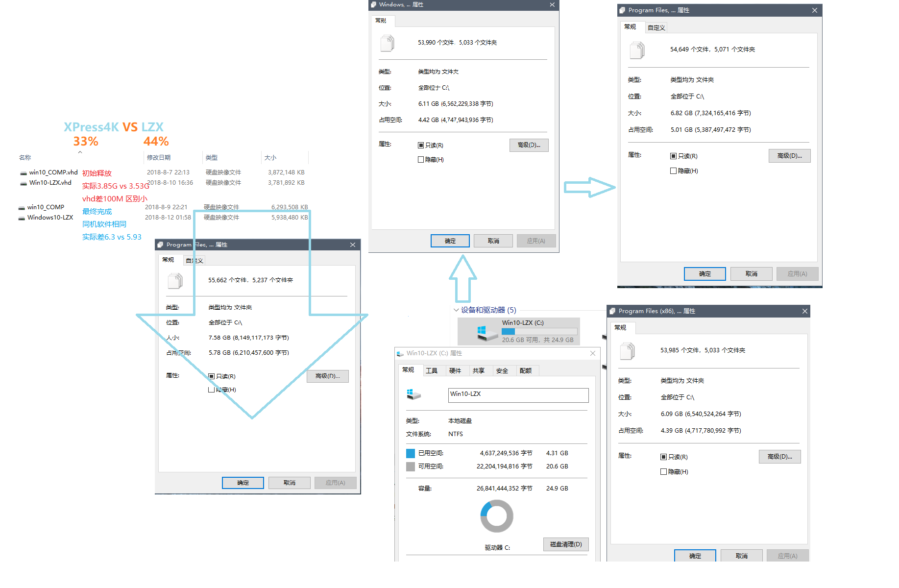Close the Win10-LZX (C:) 属性 dialog
The width and height of the screenshot is (899, 588).
pos(593,353)
